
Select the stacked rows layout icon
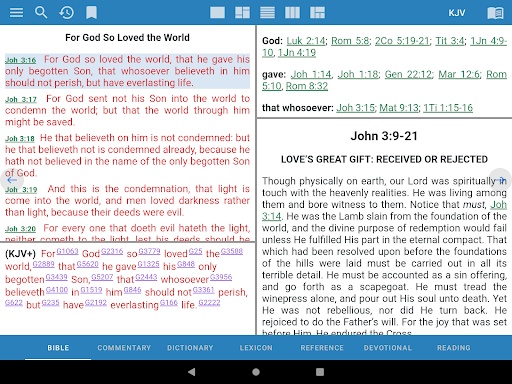point(267,13)
